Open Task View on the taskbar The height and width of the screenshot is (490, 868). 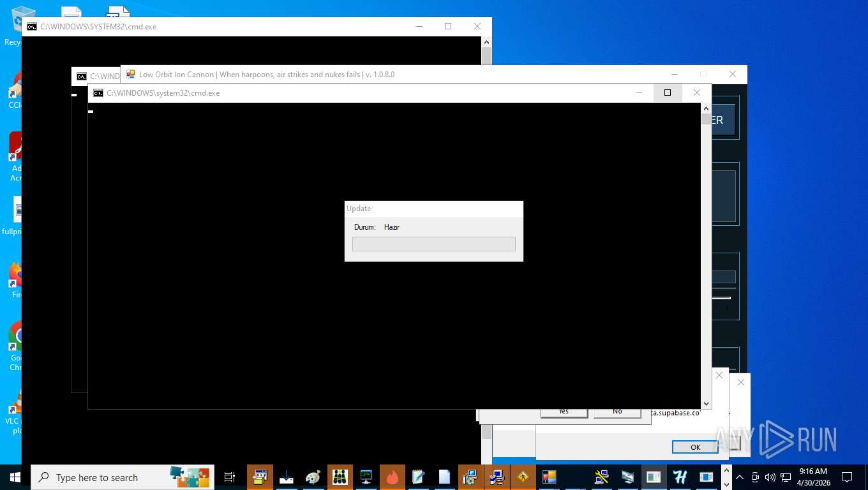point(230,477)
